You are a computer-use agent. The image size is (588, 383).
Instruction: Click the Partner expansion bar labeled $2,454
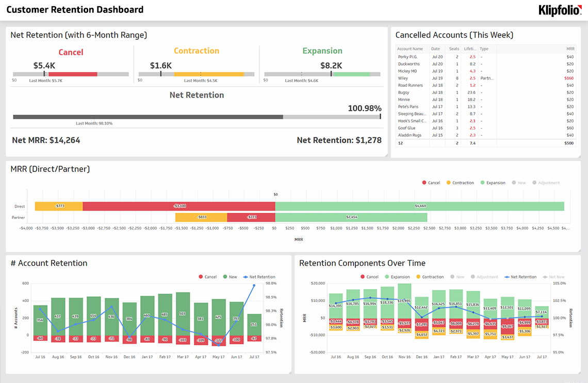coord(351,217)
